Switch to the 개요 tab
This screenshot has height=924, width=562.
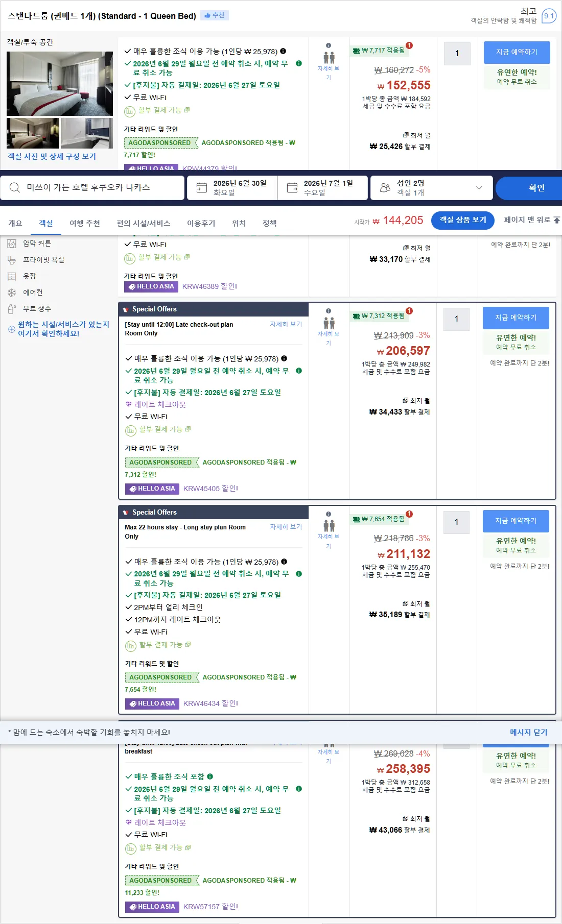click(15, 223)
